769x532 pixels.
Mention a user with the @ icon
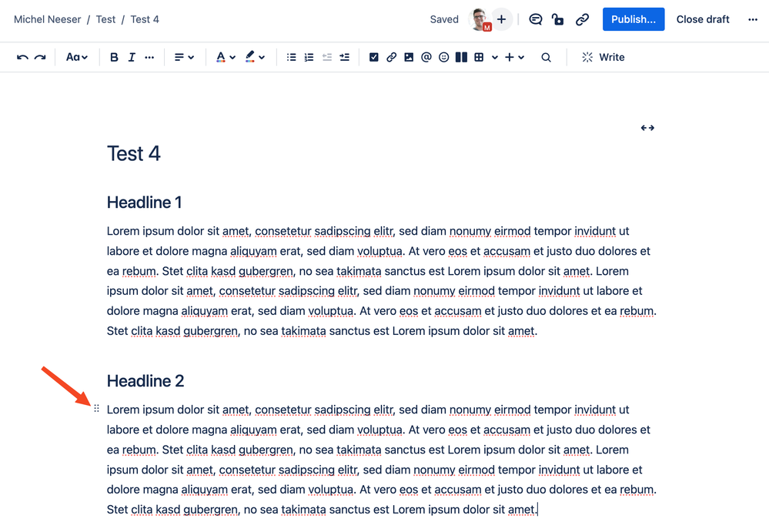[x=426, y=58]
